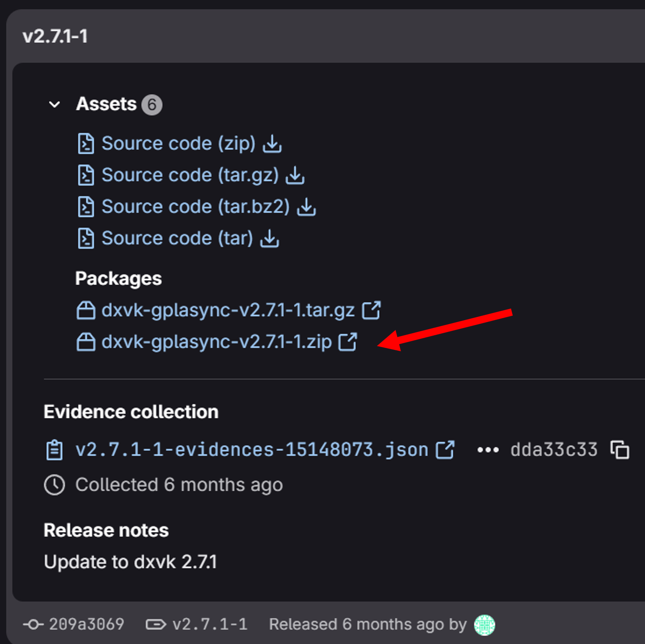Collapse the Assets section chevron
Screen dimensions: 645x644
pyautogui.click(x=55, y=105)
